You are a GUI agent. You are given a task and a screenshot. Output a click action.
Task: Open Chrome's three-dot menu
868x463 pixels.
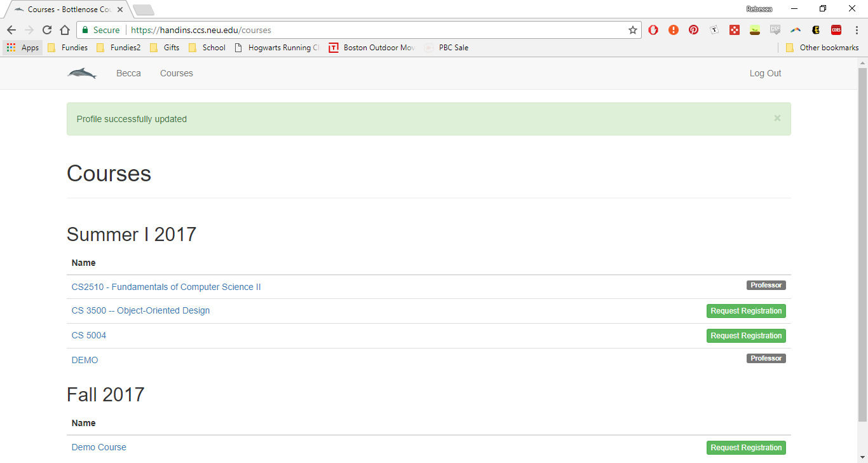[x=856, y=30]
